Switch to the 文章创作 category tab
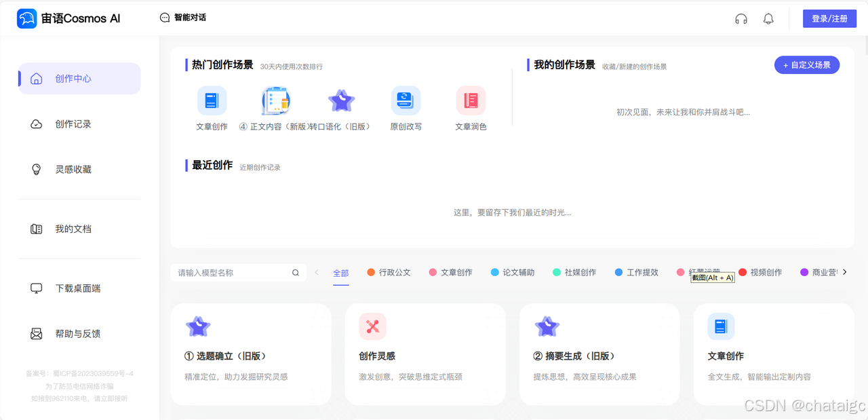 [450, 272]
